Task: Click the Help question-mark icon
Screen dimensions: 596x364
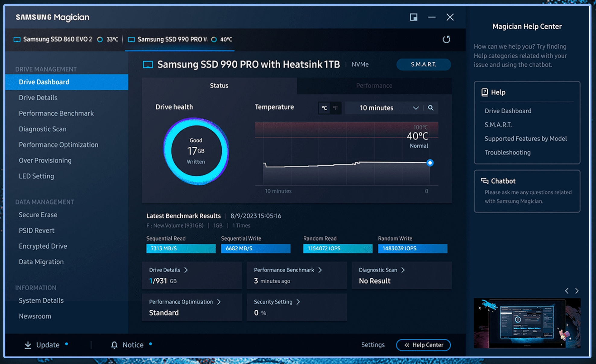Action: pos(485,92)
